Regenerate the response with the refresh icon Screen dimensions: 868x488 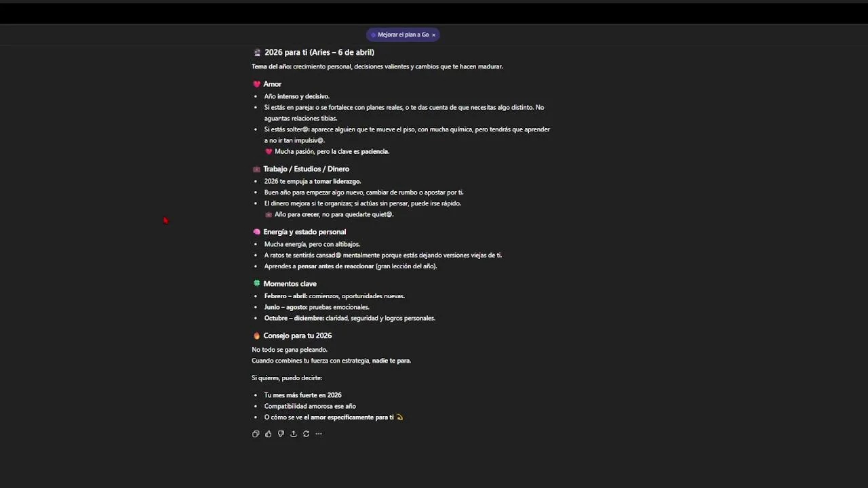(x=306, y=434)
